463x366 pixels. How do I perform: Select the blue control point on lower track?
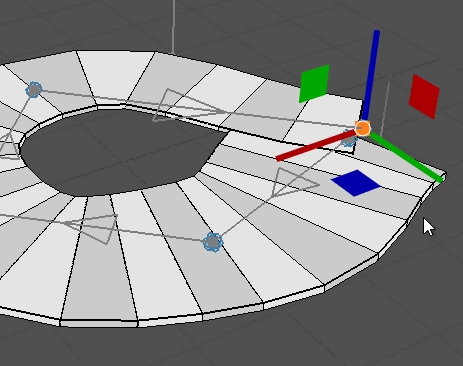tap(213, 242)
